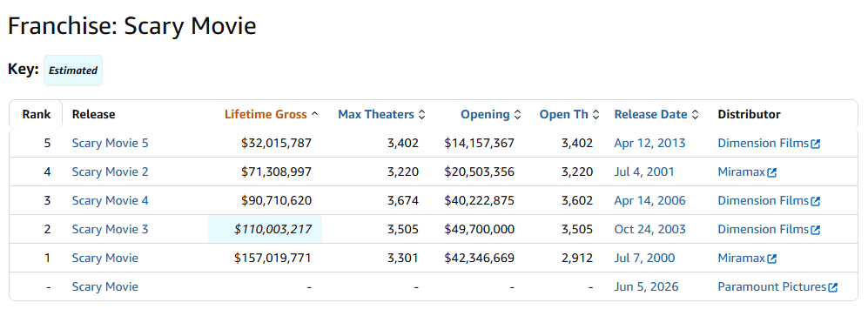Sort table by Opening column
The height and width of the screenshot is (316, 868).
click(x=491, y=115)
